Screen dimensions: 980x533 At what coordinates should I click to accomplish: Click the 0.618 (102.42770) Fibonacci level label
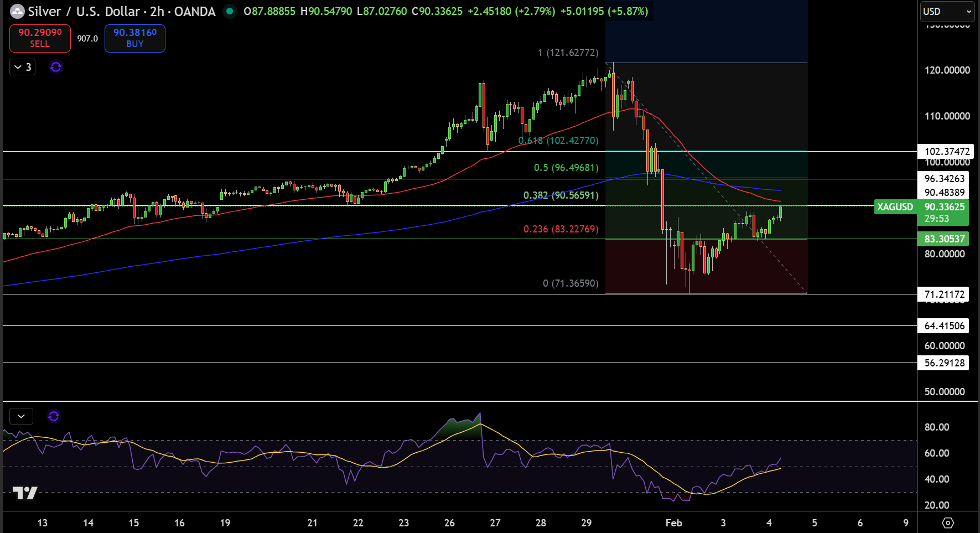[x=558, y=141]
